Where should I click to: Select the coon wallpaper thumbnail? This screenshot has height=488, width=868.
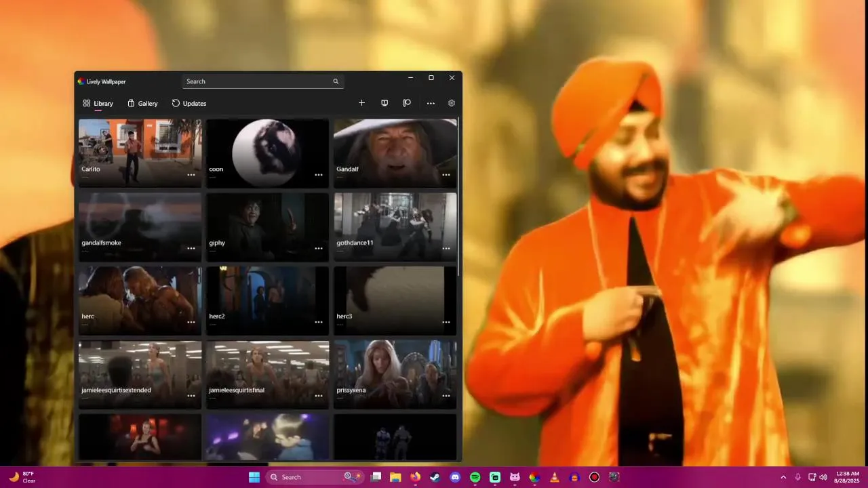coord(267,152)
